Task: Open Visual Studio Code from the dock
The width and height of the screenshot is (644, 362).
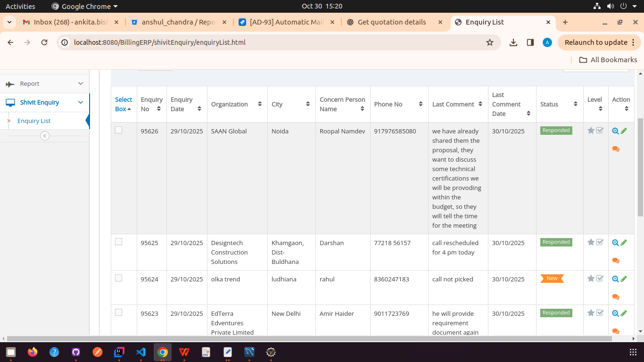Action: [x=141, y=352]
